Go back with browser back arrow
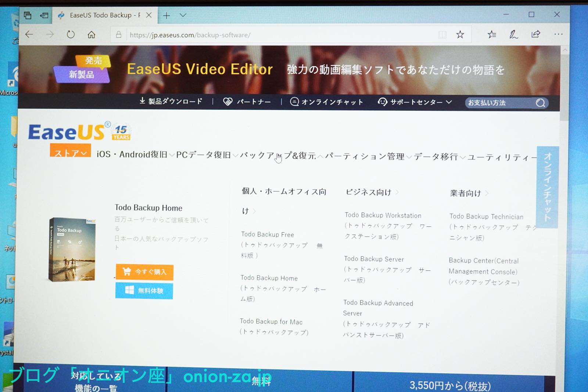Image resolution: width=588 pixels, height=392 pixels. point(29,35)
